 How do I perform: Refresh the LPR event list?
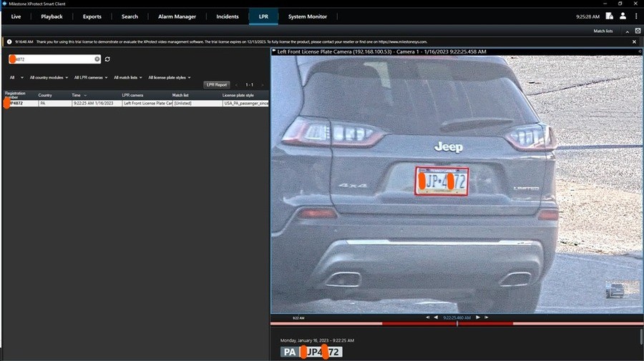(107, 59)
